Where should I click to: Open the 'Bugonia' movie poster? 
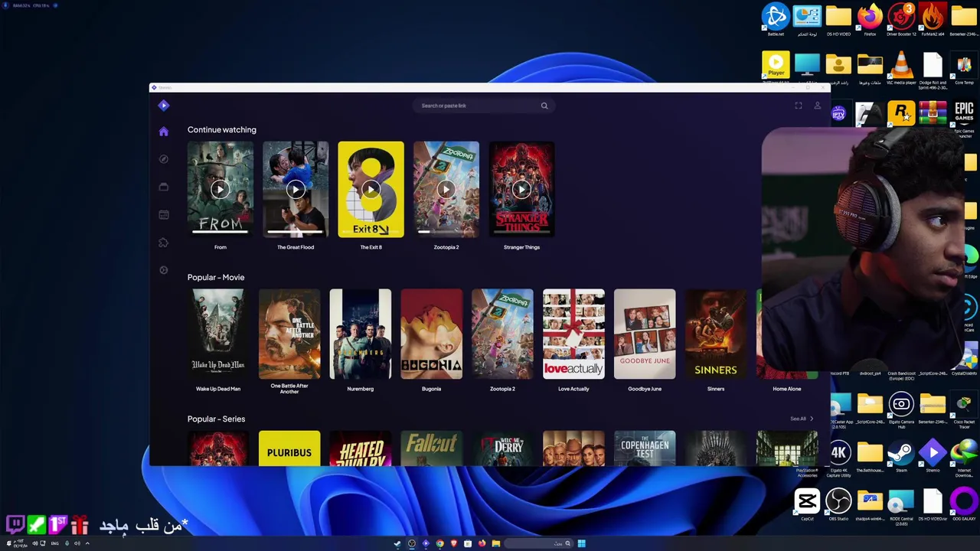(x=431, y=334)
